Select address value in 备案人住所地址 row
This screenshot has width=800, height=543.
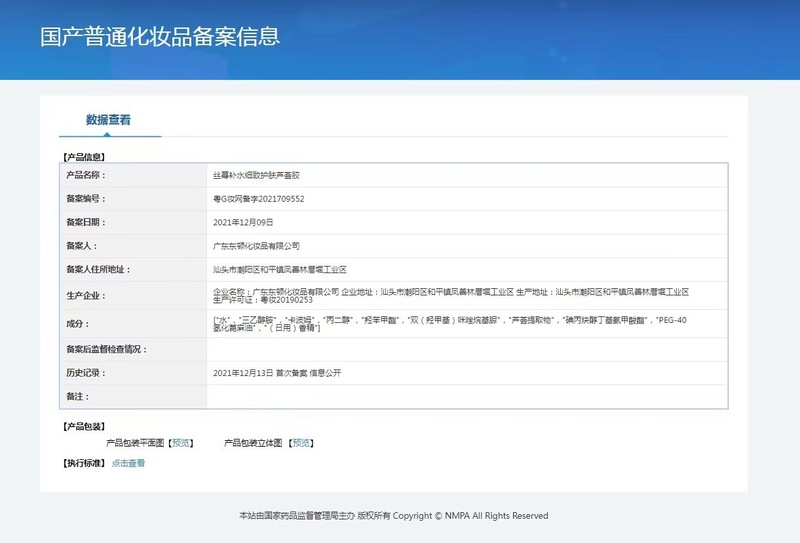(280, 269)
